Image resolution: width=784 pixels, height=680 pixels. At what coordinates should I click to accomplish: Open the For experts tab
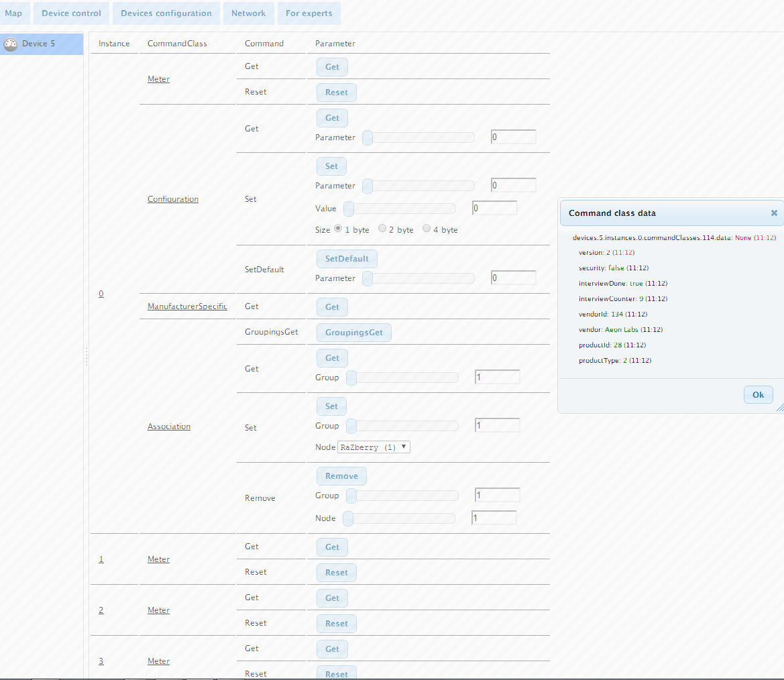click(309, 13)
